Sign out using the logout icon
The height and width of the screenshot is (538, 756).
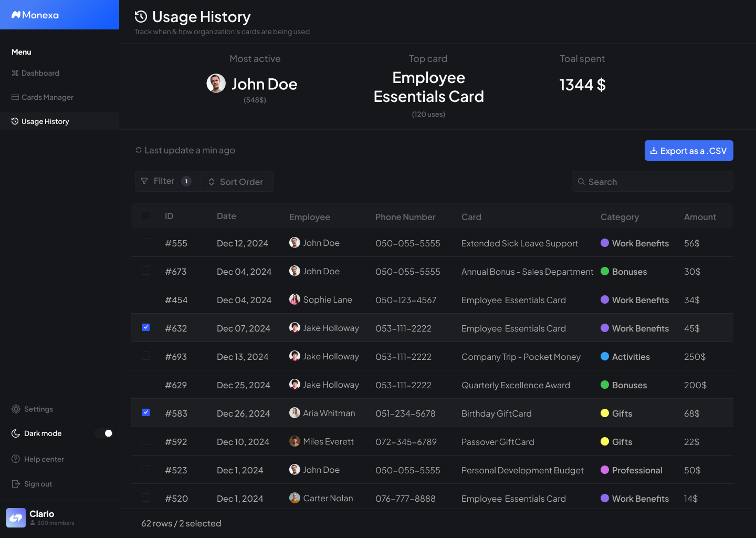pos(15,483)
